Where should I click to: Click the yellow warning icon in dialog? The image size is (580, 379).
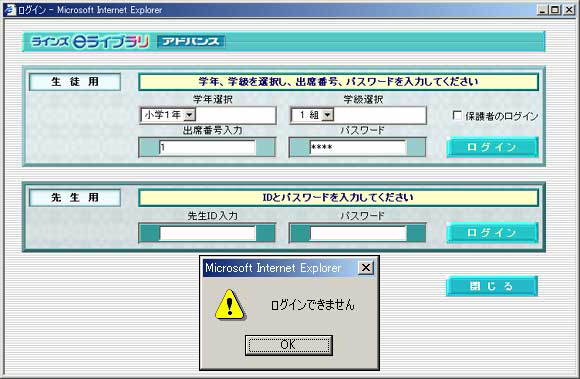point(230,305)
